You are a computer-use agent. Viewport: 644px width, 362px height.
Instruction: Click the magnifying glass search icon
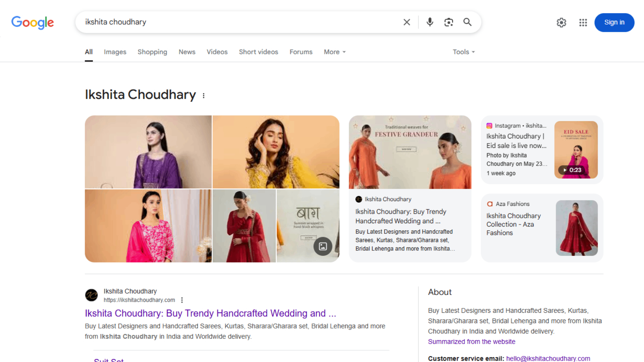pos(467,22)
